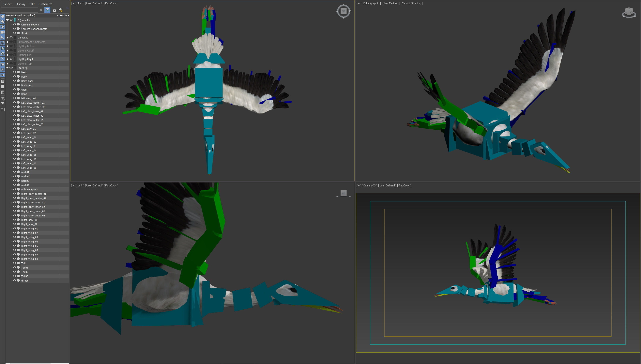Sort by Name (Sorted Ascending) column header

pyautogui.click(x=32, y=16)
